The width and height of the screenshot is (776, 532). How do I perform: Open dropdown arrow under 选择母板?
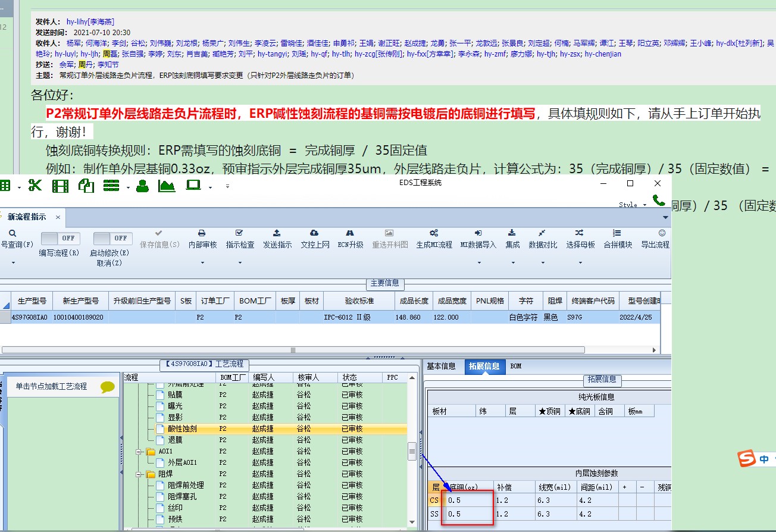tap(580, 262)
